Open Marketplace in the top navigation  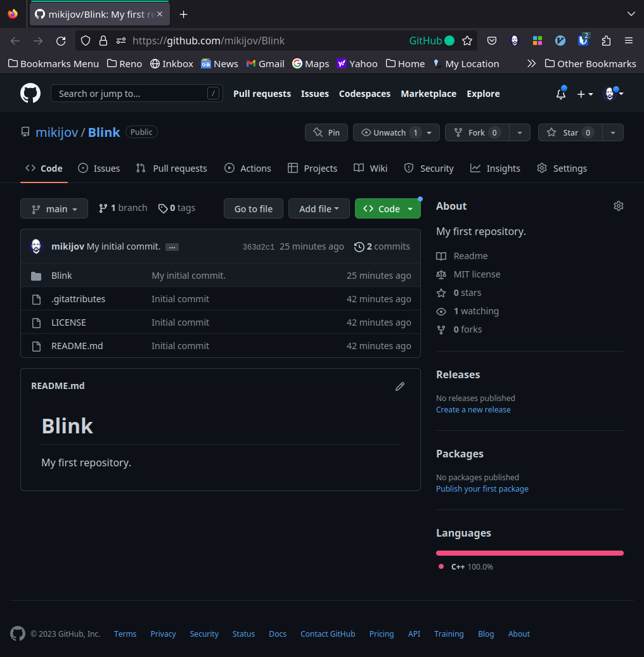(x=428, y=94)
